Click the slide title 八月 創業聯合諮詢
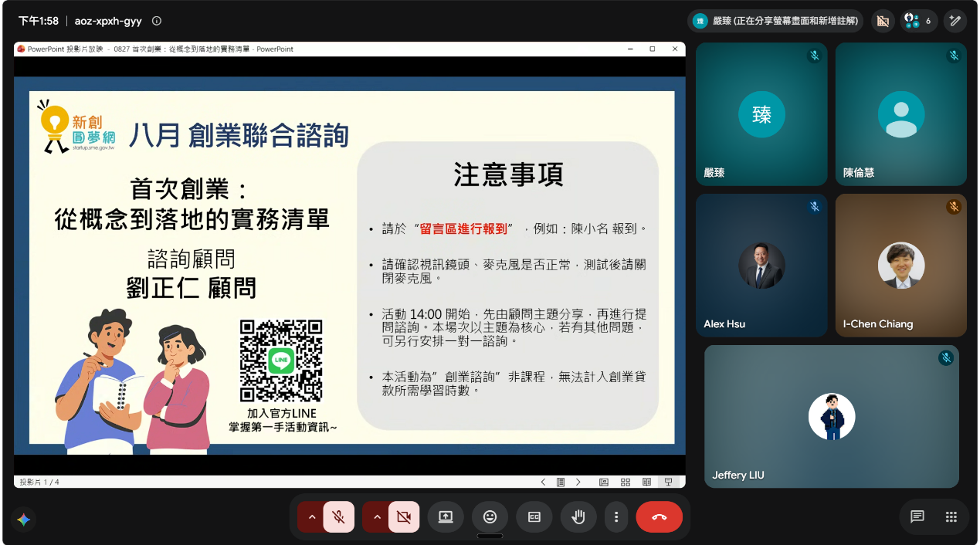Viewport: 980px width, 545px height. click(239, 134)
